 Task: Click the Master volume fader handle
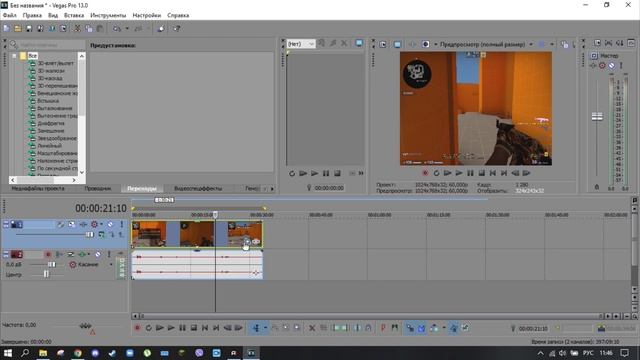(x=597, y=117)
